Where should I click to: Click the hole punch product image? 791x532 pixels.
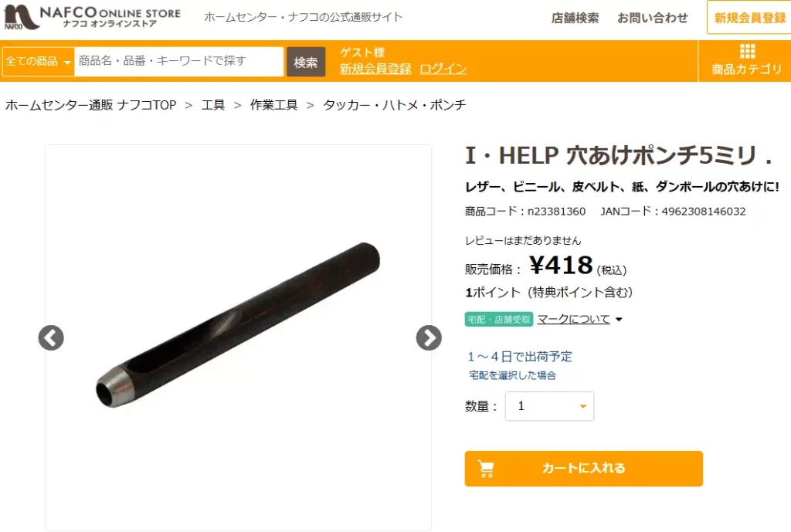point(238,325)
